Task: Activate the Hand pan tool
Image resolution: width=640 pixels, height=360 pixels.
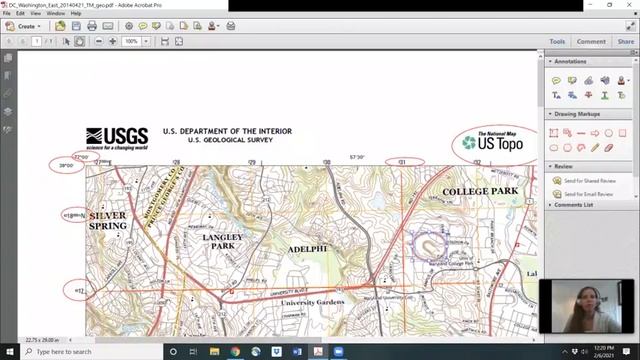Action: (80, 41)
